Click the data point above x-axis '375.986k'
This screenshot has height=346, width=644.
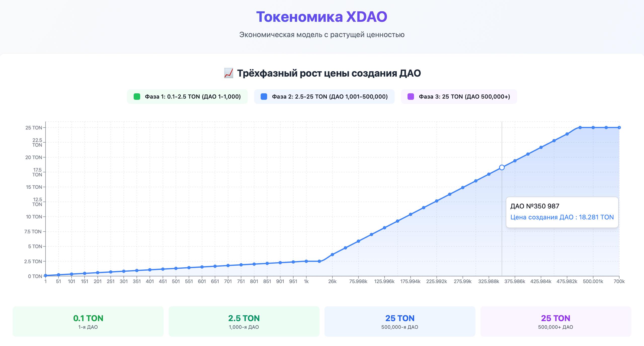tap(515, 161)
